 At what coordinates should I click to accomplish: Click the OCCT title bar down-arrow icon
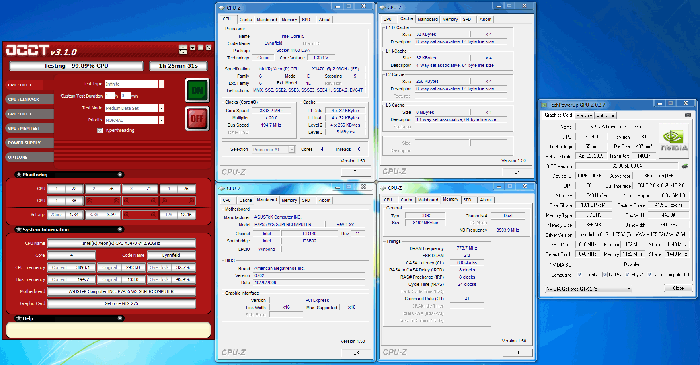pyautogui.click(x=192, y=48)
